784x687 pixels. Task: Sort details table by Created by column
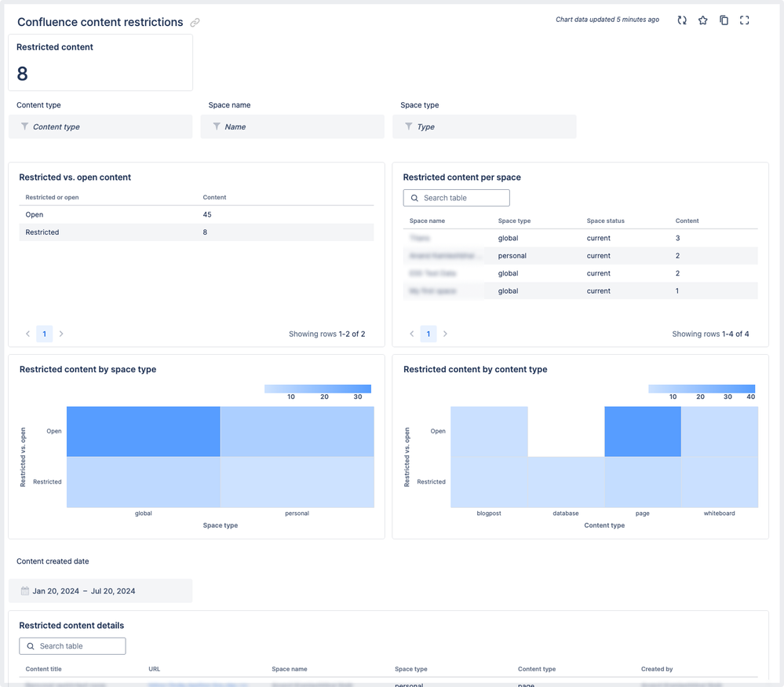[x=657, y=669]
